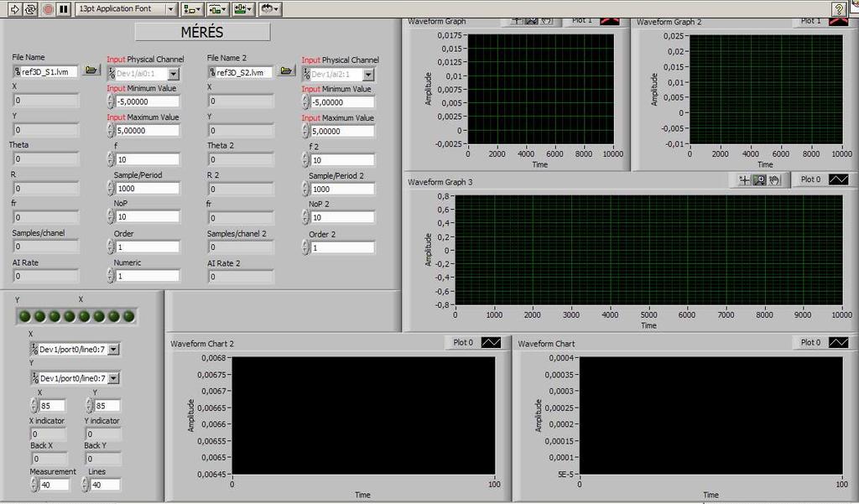Screen dimensions: 859x504
Task: Click the Pause button in the toolbar
Action: [x=64, y=8]
